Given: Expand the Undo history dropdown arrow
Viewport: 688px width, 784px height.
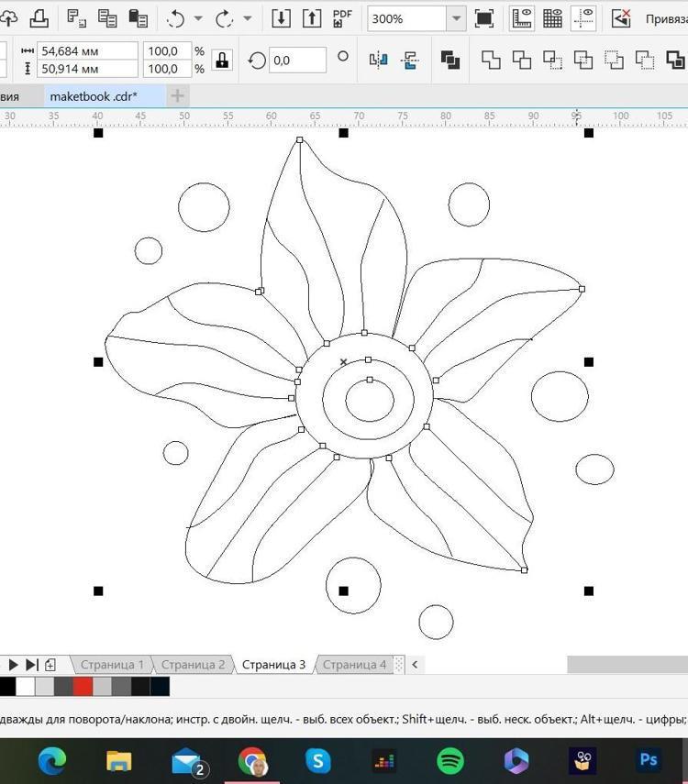Looking at the screenshot, I should tap(198, 18).
